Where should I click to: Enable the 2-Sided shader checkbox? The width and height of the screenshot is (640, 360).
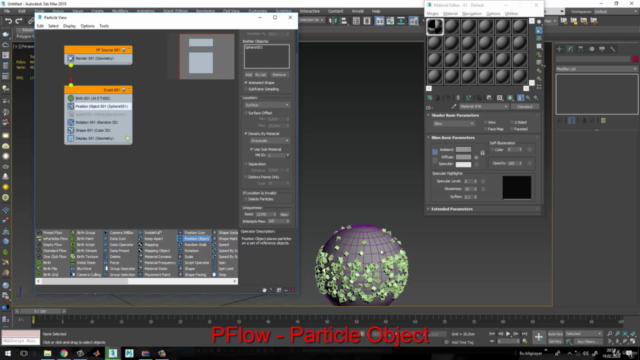(512, 122)
